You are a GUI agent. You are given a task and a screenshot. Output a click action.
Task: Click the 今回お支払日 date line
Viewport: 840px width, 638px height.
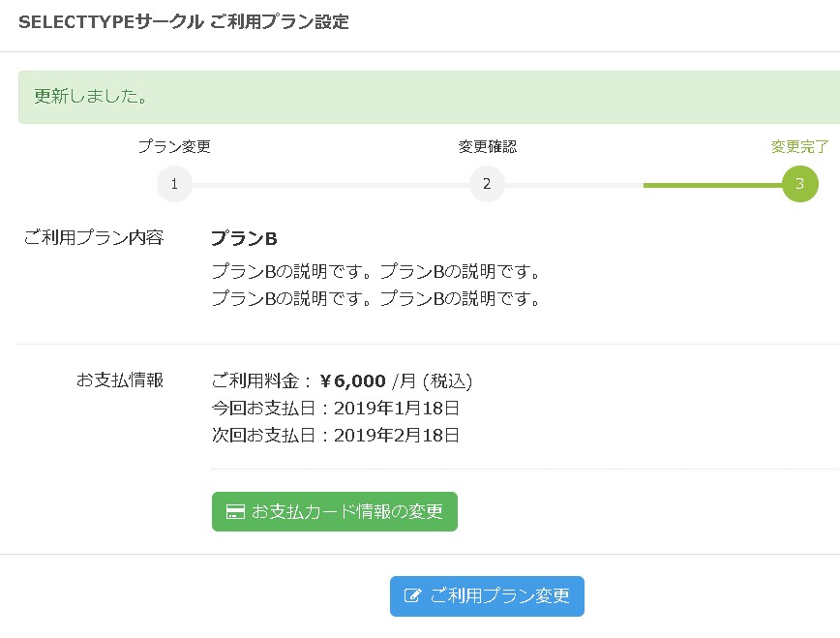pyautogui.click(x=334, y=409)
